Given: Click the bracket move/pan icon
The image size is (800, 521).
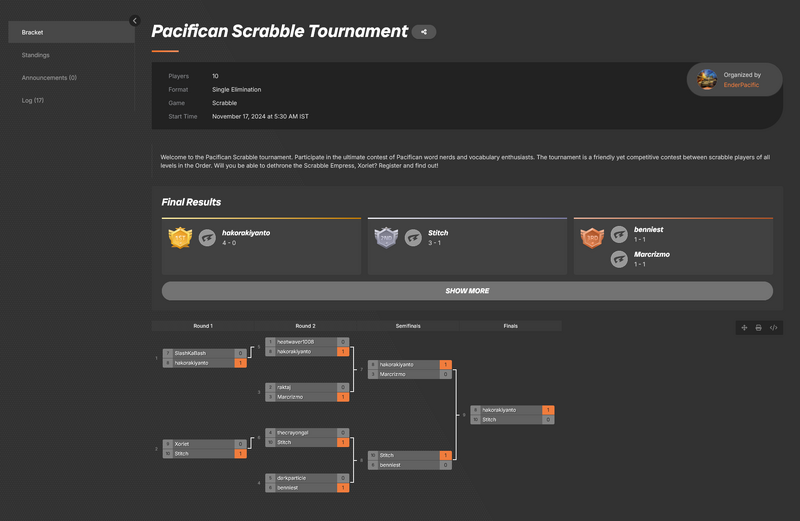Looking at the screenshot, I should (x=744, y=327).
